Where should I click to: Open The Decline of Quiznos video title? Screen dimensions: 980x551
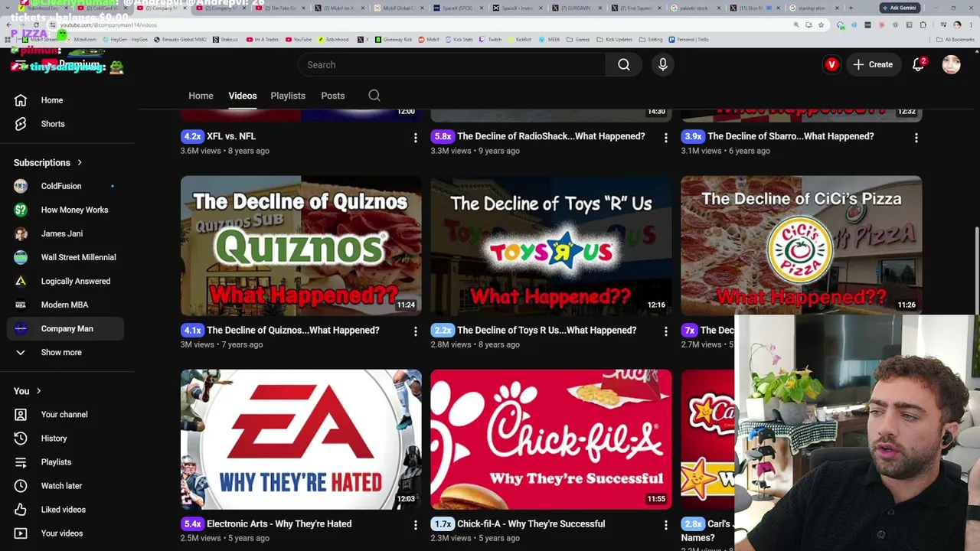point(293,330)
